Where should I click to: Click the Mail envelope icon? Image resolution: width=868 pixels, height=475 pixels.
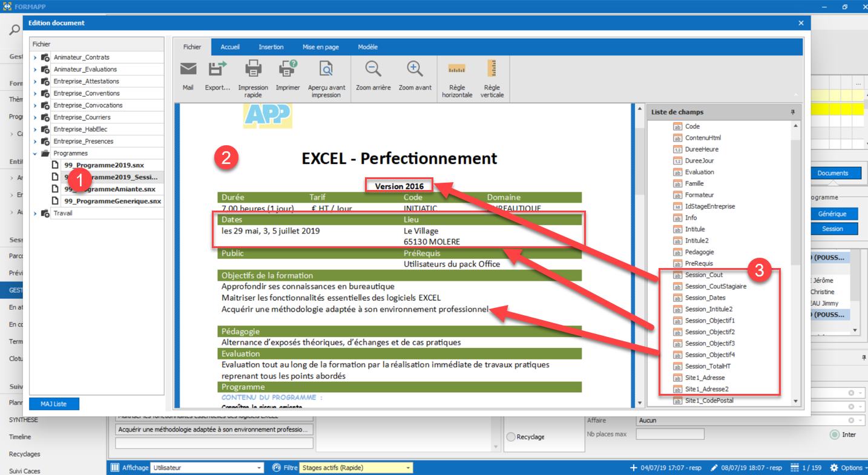coord(188,69)
